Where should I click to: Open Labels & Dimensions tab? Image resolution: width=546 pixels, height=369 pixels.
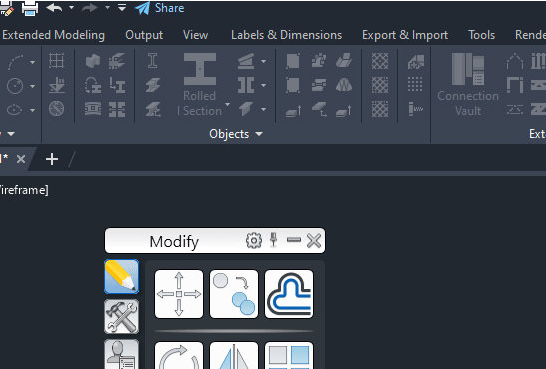tap(286, 35)
